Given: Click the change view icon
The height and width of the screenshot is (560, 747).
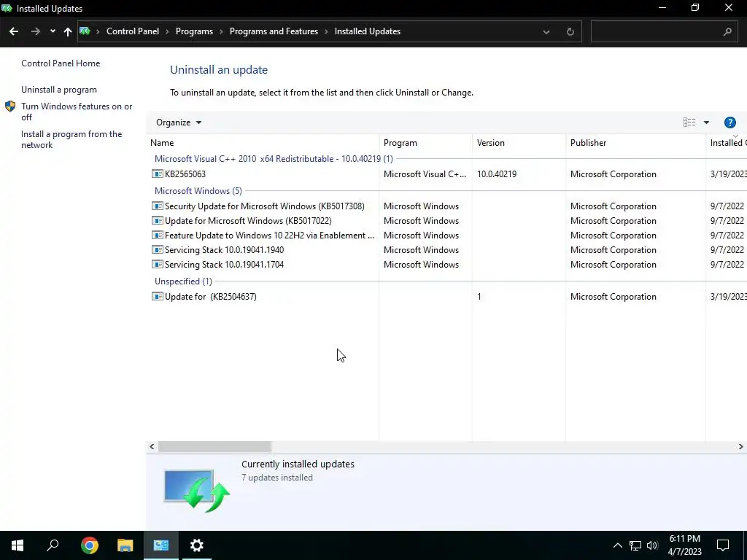Looking at the screenshot, I should 689,122.
